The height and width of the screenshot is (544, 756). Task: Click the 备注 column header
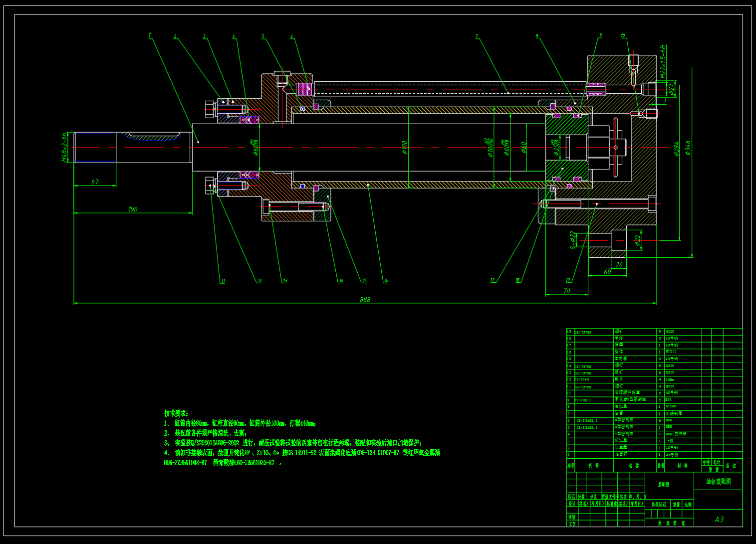point(731,466)
